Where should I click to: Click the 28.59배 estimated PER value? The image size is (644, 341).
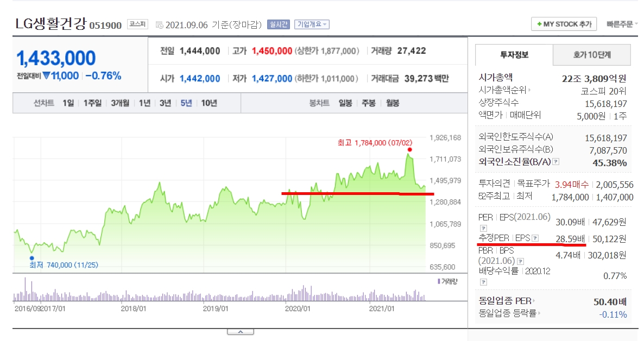570,239
